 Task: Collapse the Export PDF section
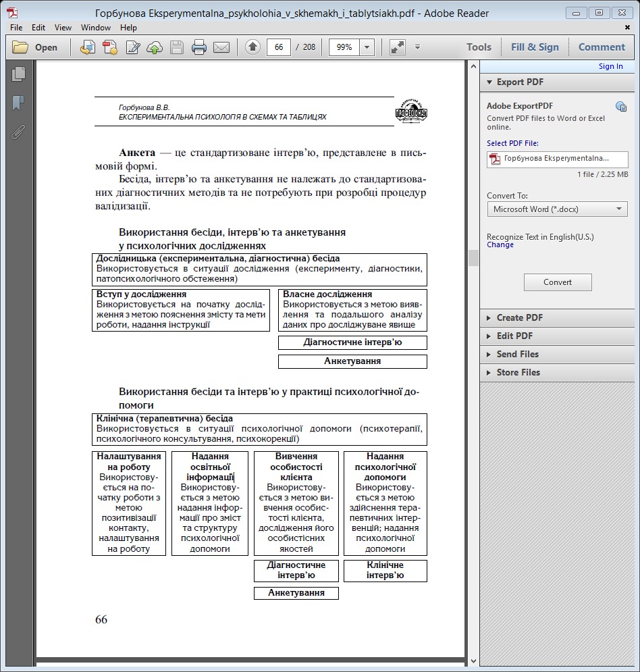pos(520,82)
